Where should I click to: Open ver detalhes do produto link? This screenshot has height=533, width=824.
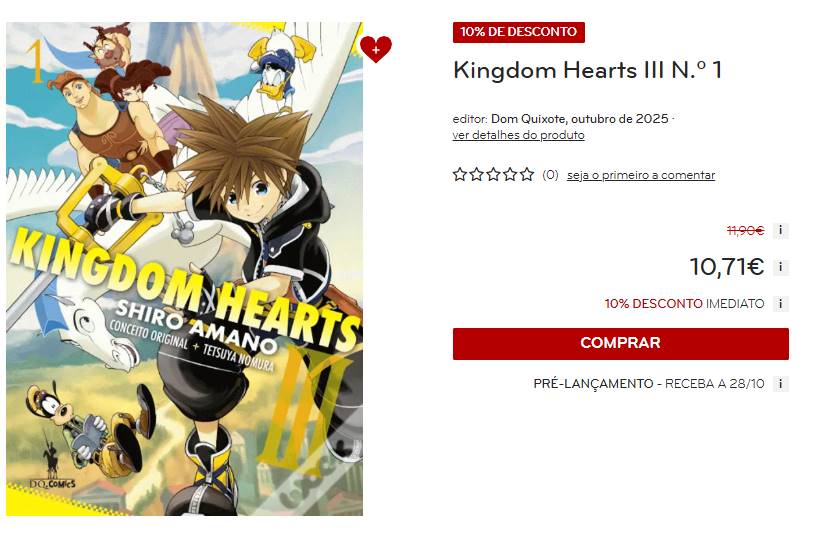[518, 135]
